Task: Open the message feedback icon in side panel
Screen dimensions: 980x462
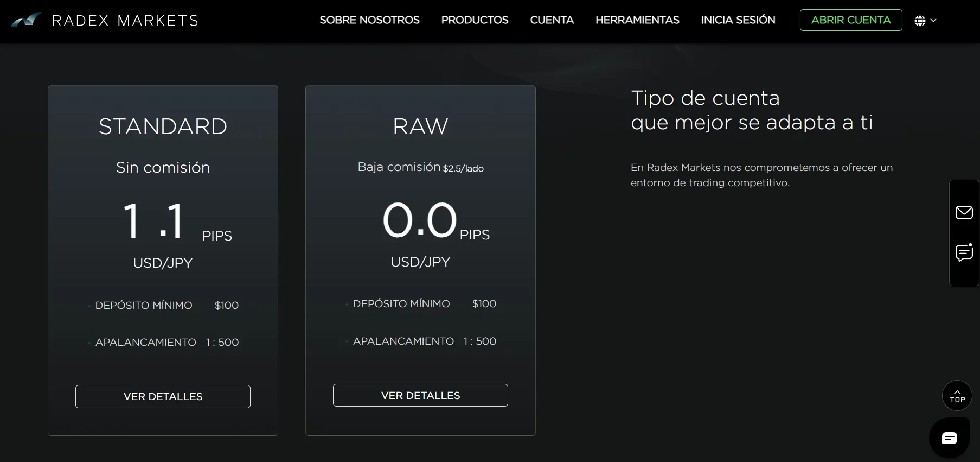Action: [964, 252]
